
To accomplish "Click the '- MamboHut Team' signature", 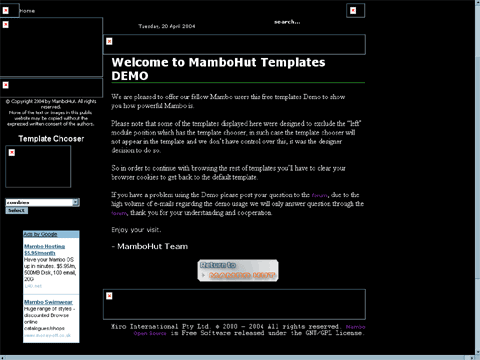I will [x=150, y=246].
